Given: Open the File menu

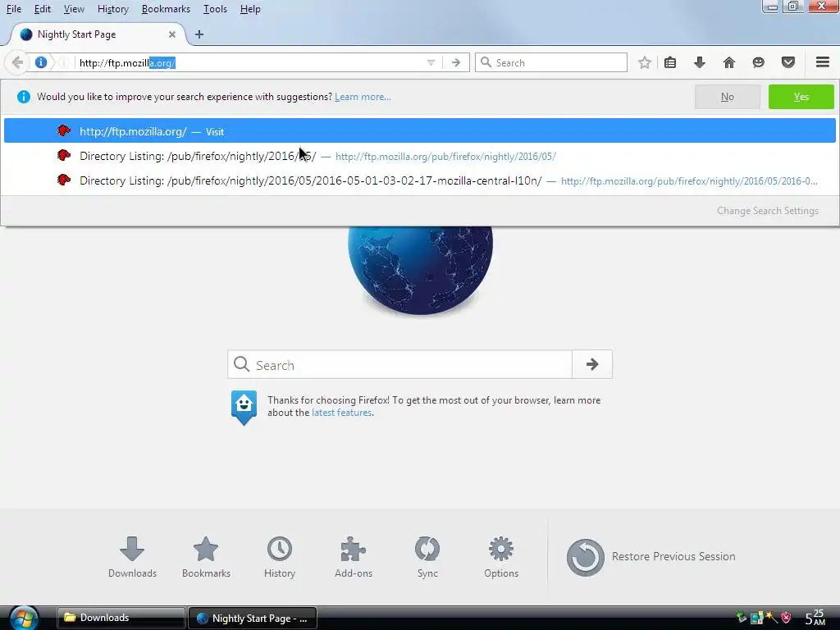Looking at the screenshot, I should click(13, 9).
